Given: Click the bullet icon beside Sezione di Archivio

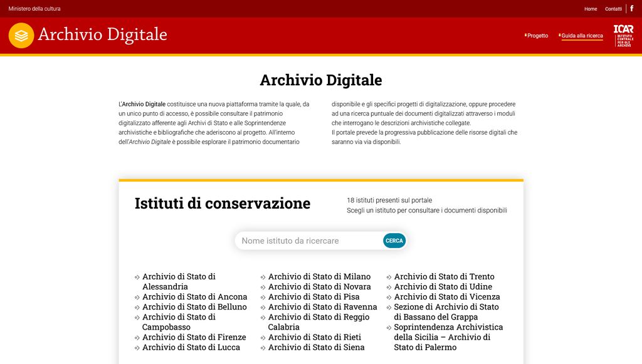Looking at the screenshot, I should [x=389, y=308].
